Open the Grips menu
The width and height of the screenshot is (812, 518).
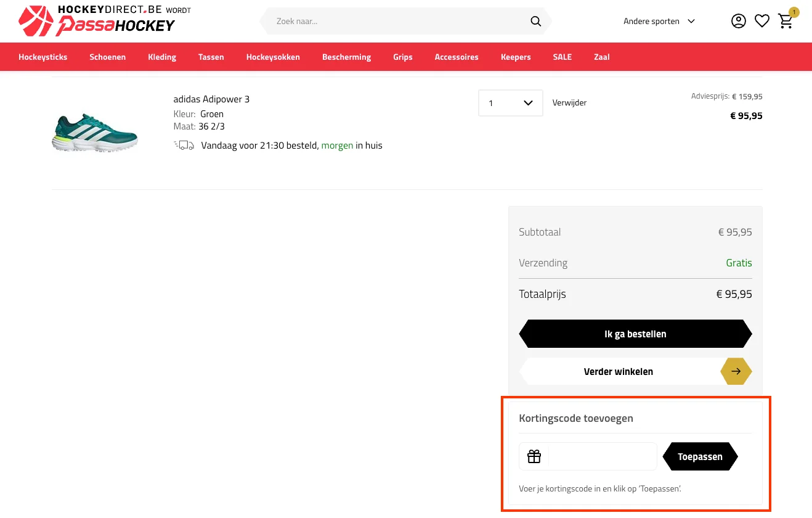(403, 57)
